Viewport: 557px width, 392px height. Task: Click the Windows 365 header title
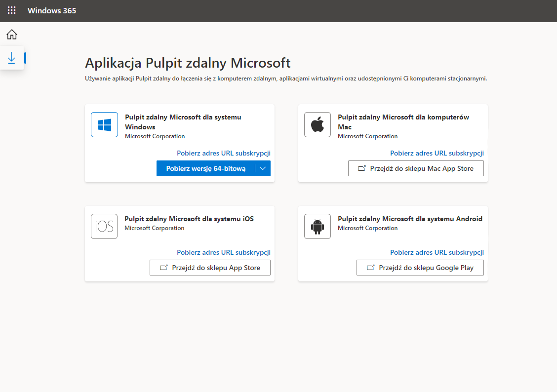coord(52,10)
